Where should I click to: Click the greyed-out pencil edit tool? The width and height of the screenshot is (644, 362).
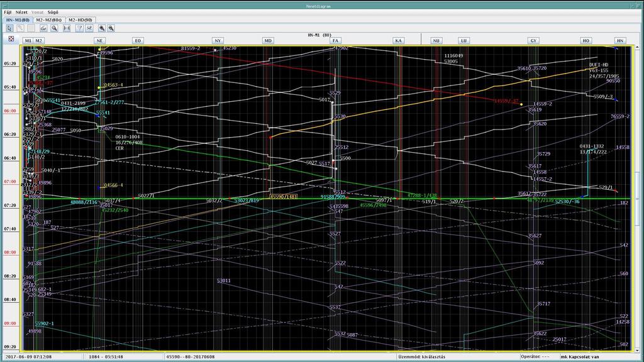20,28
